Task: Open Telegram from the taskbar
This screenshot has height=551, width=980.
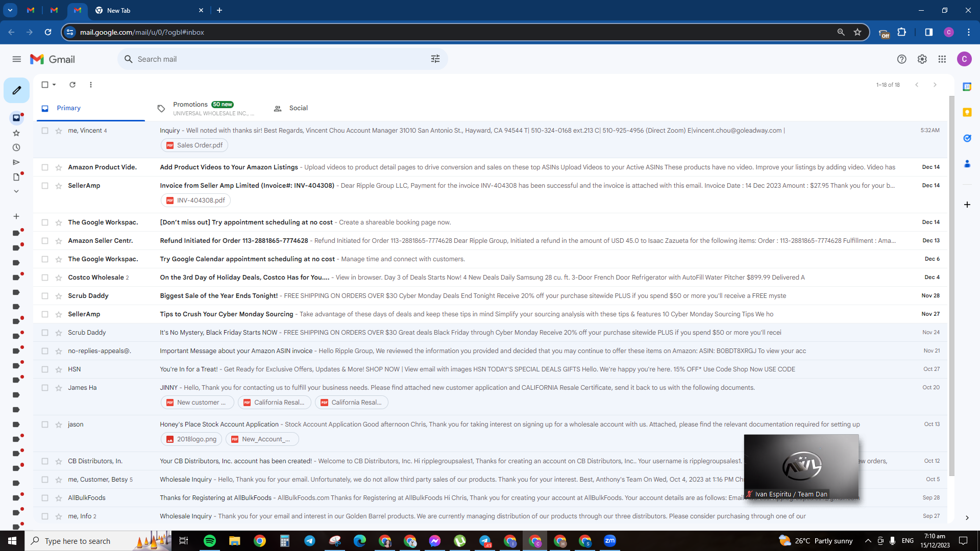Action: click(310, 541)
